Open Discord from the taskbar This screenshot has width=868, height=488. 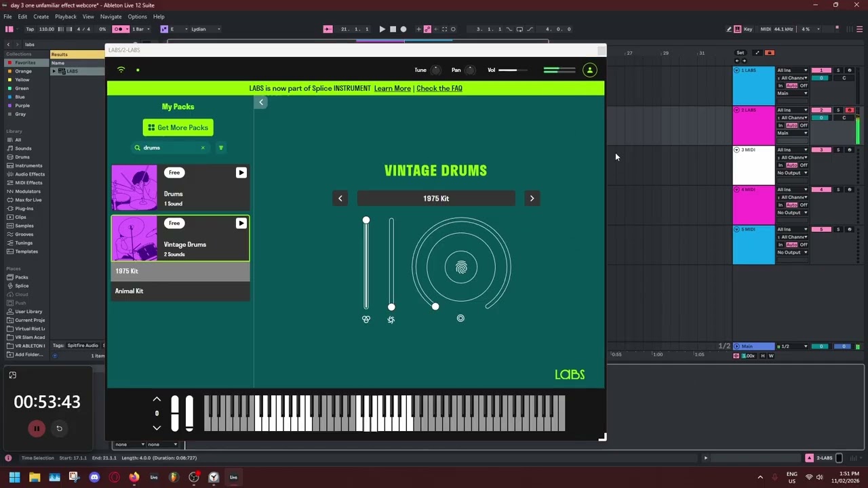click(94, 477)
